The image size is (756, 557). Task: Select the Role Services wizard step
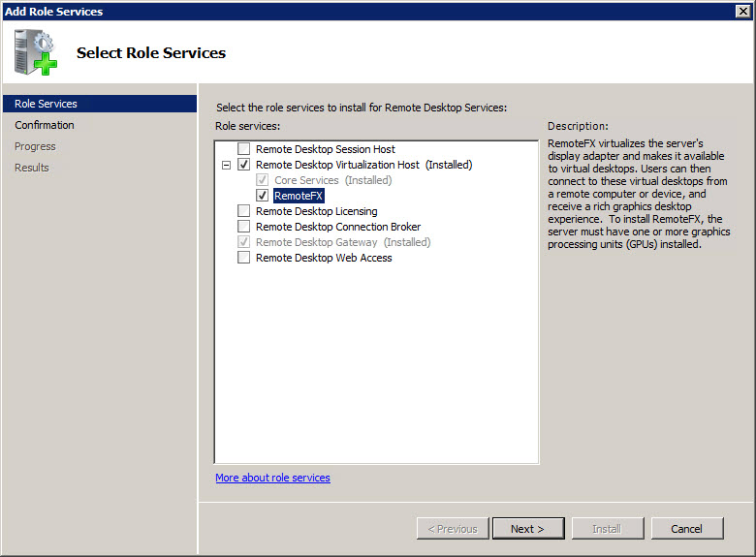[x=100, y=104]
